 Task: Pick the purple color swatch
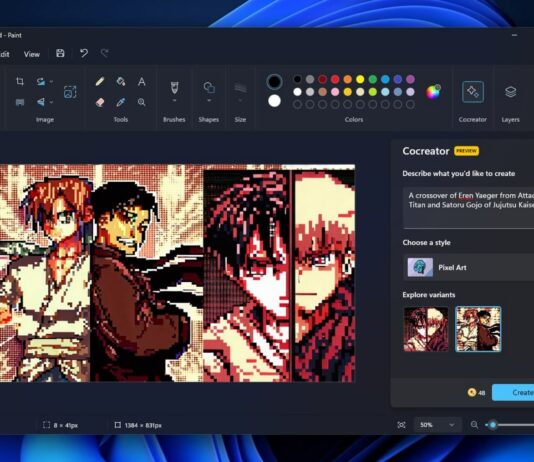(x=410, y=79)
